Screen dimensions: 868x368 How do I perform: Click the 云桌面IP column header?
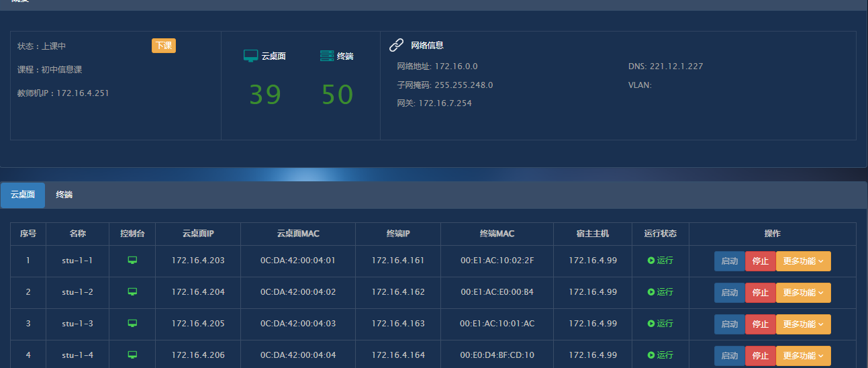coord(198,234)
